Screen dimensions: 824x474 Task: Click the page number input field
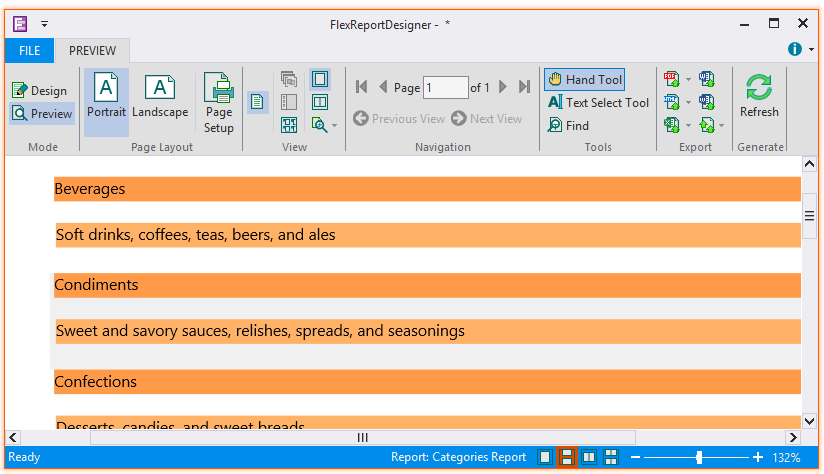coord(445,88)
